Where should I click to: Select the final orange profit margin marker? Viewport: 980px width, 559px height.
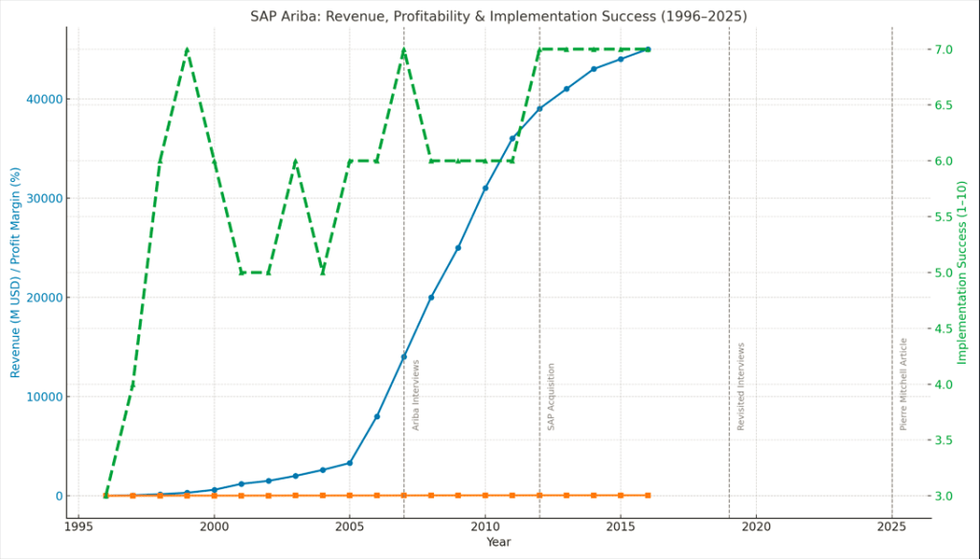[x=648, y=495]
